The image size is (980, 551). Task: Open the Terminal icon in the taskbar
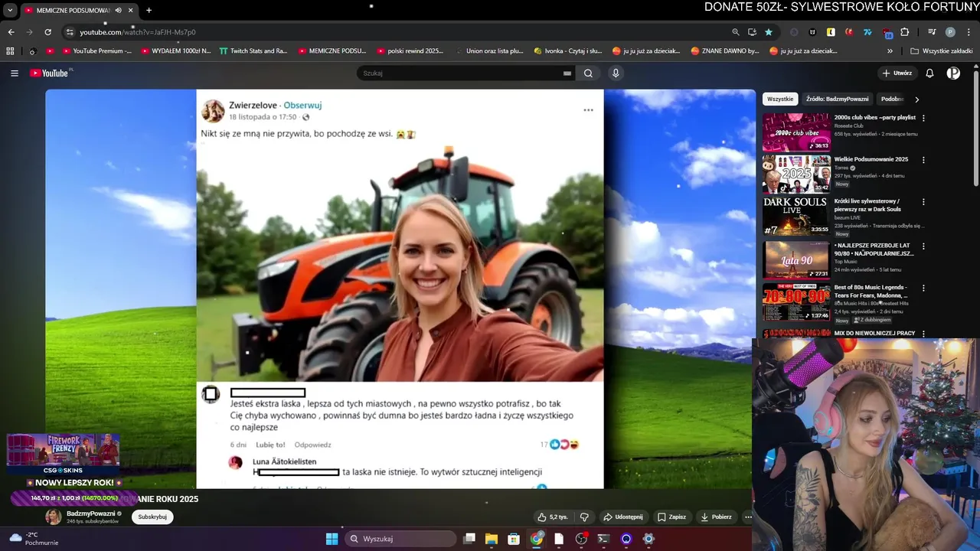pos(603,539)
